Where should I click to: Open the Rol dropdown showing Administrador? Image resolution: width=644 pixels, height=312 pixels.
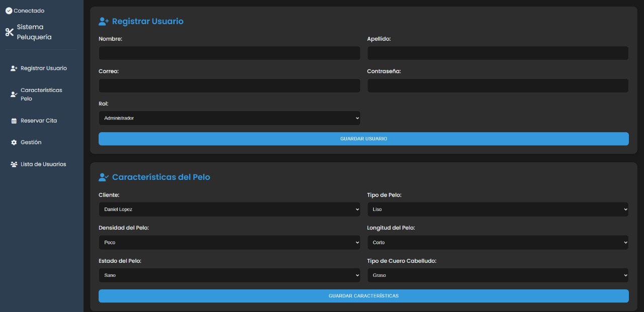(x=229, y=118)
